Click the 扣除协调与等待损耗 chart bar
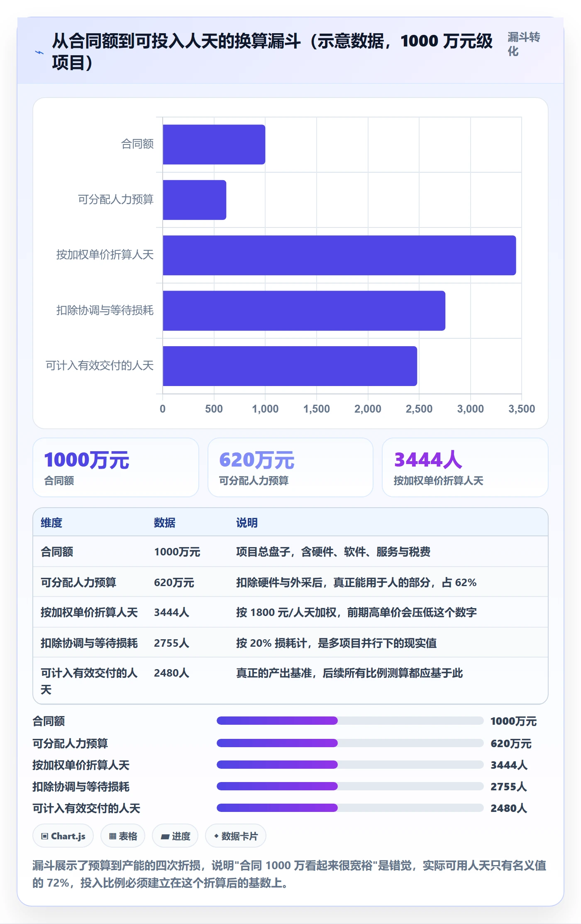Viewport: 581px width, 924px height. [x=304, y=310]
